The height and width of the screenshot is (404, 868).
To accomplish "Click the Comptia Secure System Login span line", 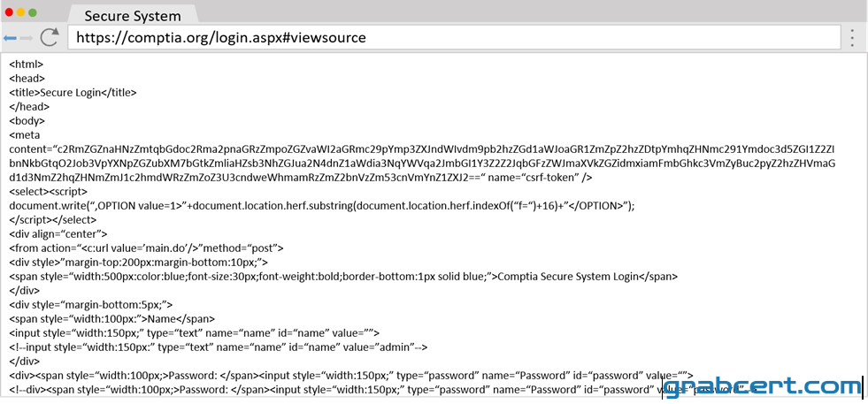I will pyautogui.click(x=343, y=276).
